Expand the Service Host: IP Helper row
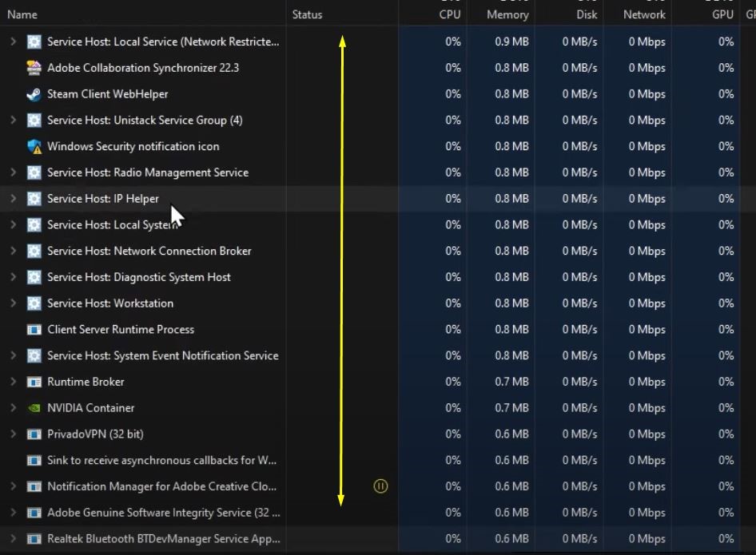756x555 pixels. point(14,199)
